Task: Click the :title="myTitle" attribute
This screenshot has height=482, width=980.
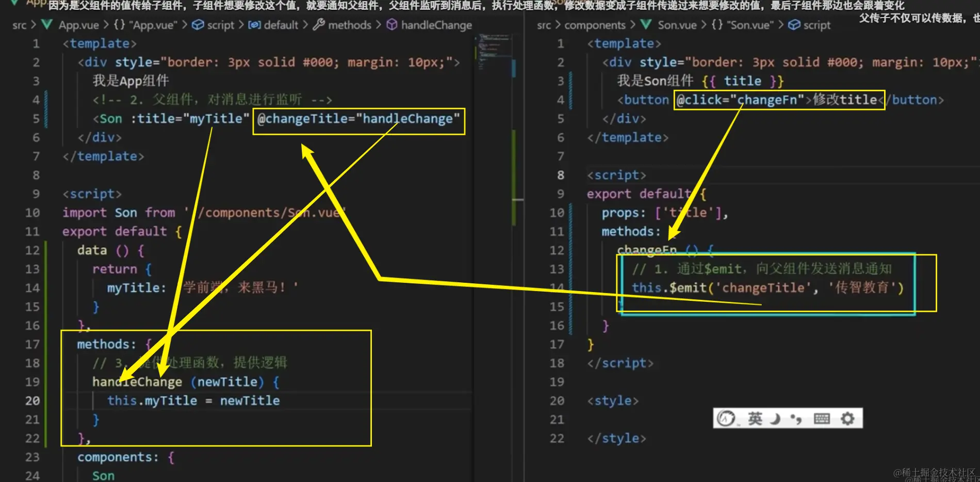Action: pyautogui.click(x=190, y=119)
